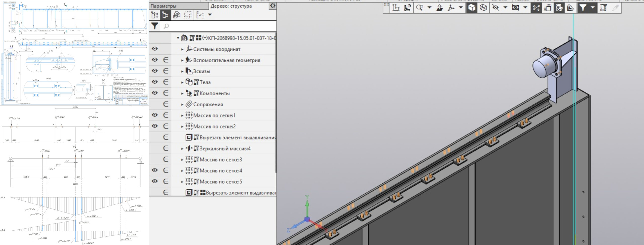The width and height of the screenshot is (644, 245).
Task: Click the normal-to-plane view icon
Action: coord(439,8)
